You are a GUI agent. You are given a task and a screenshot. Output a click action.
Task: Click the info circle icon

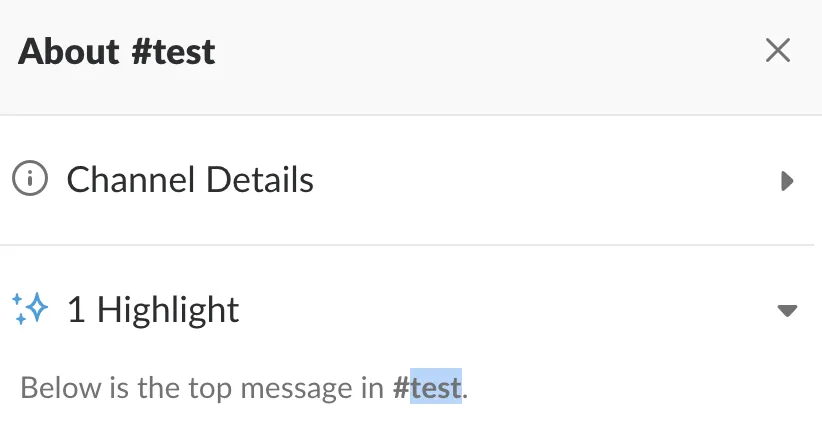pos(30,180)
